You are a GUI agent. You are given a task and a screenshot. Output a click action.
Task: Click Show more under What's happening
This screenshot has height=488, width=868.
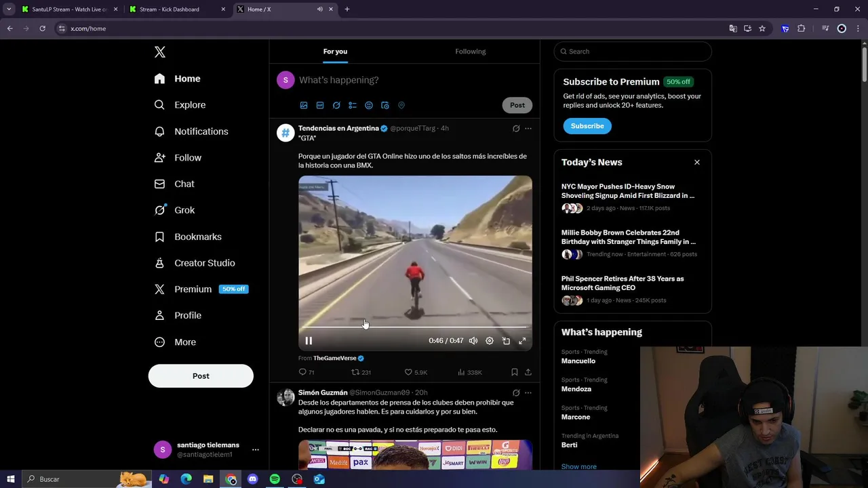(x=579, y=466)
